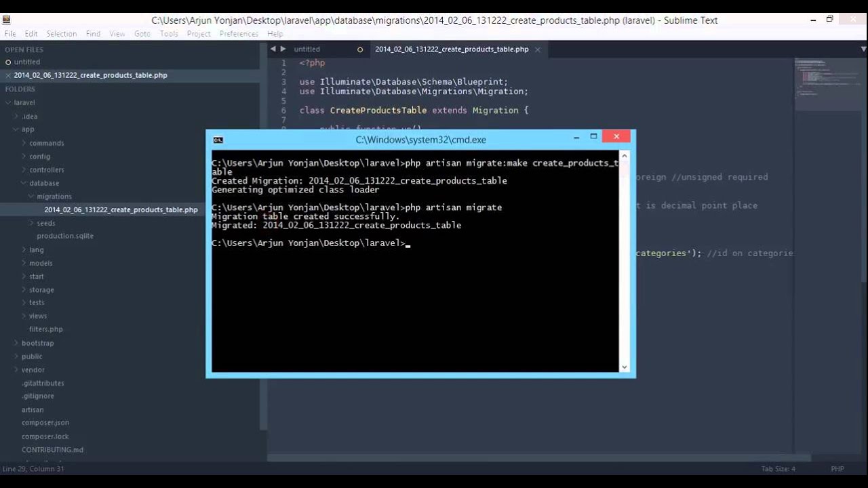Viewport: 868px width, 488px height.
Task: Open the Find menu
Action: [x=93, y=33]
